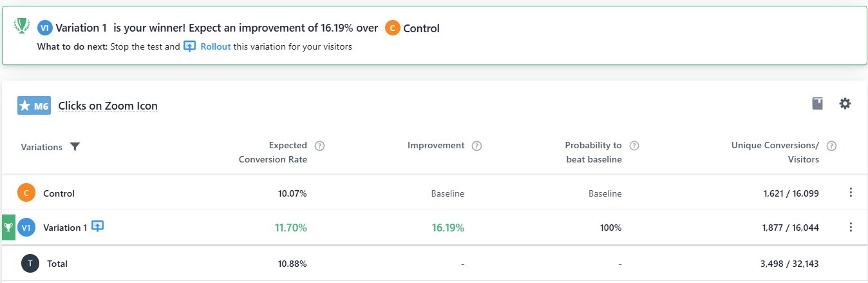Show help for Probability to beat baseline

[634, 146]
